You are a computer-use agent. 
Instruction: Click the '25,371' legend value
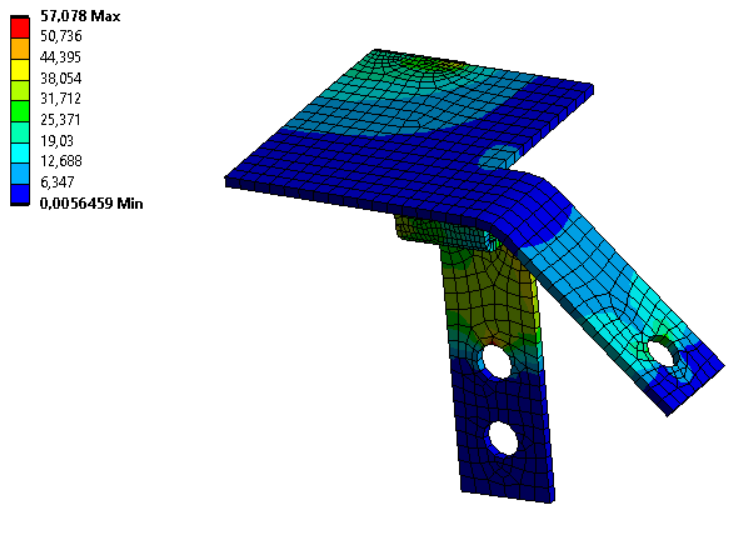coord(60,120)
